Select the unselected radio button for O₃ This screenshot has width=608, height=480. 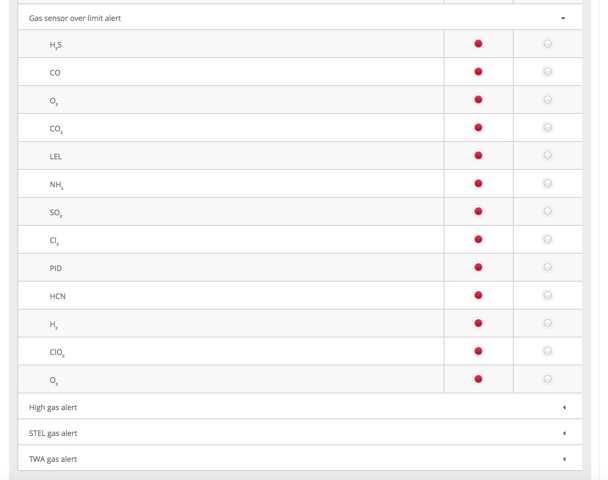click(x=547, y=379)
